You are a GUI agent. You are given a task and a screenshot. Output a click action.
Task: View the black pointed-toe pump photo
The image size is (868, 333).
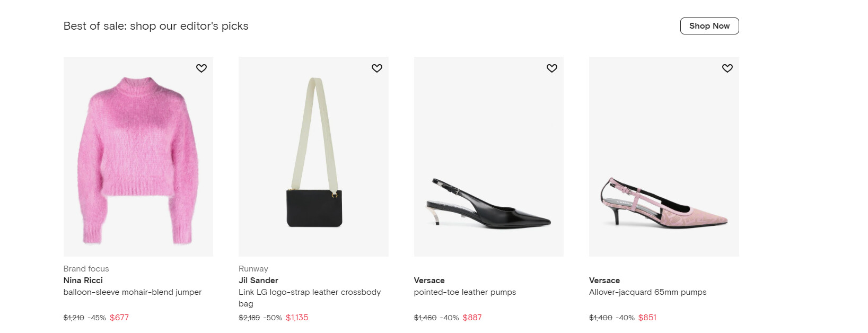point(488,159)
